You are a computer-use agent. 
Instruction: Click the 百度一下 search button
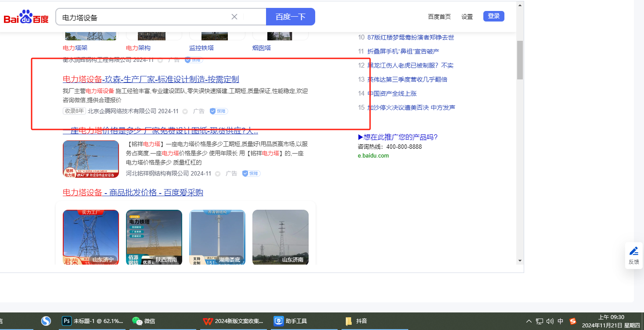(x=291, y=17)
